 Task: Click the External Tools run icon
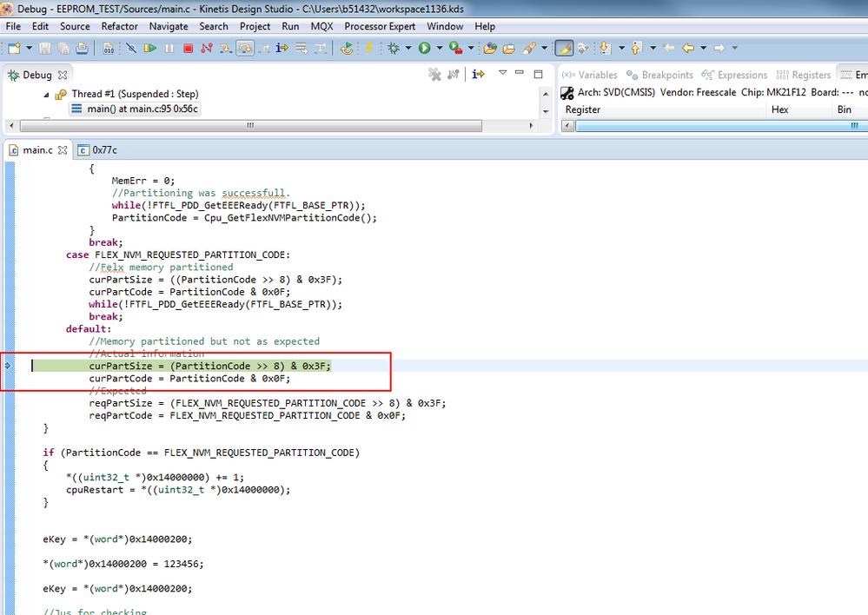tap(455, 49)
